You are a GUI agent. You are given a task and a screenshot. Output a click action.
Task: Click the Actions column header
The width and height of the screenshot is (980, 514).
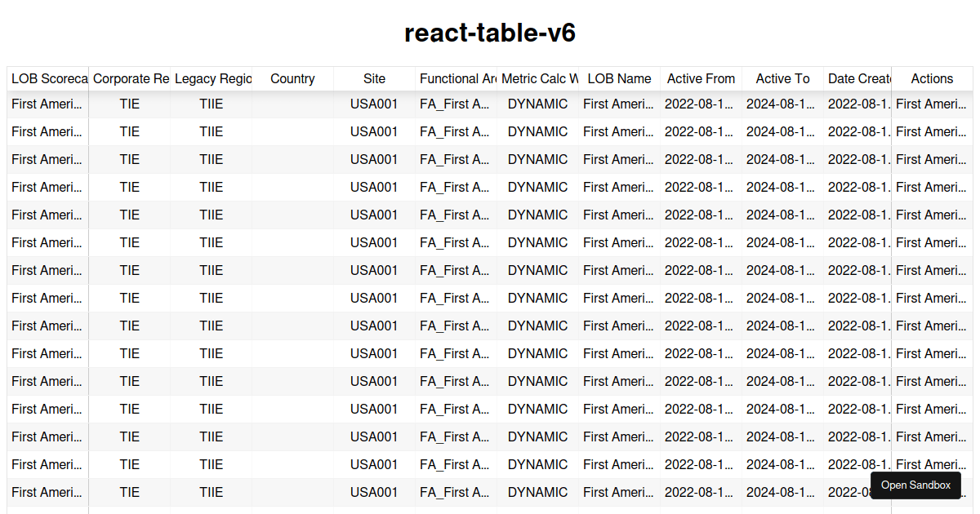click(932, 78)
